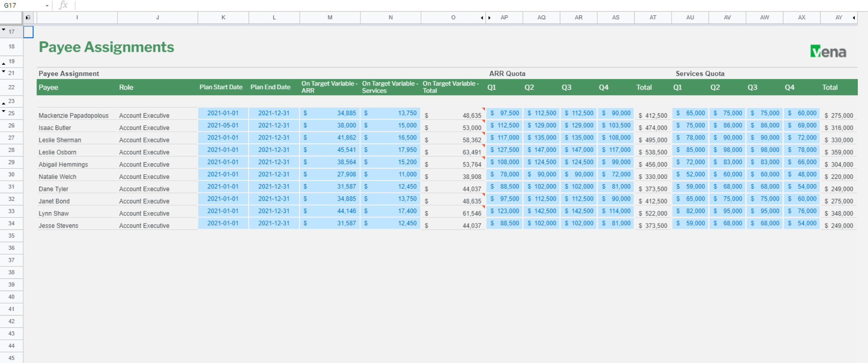This screenshot has width=868, height=363.
Task: Toggle the hidden-row arrow at row 21
Action: point(4,71)
